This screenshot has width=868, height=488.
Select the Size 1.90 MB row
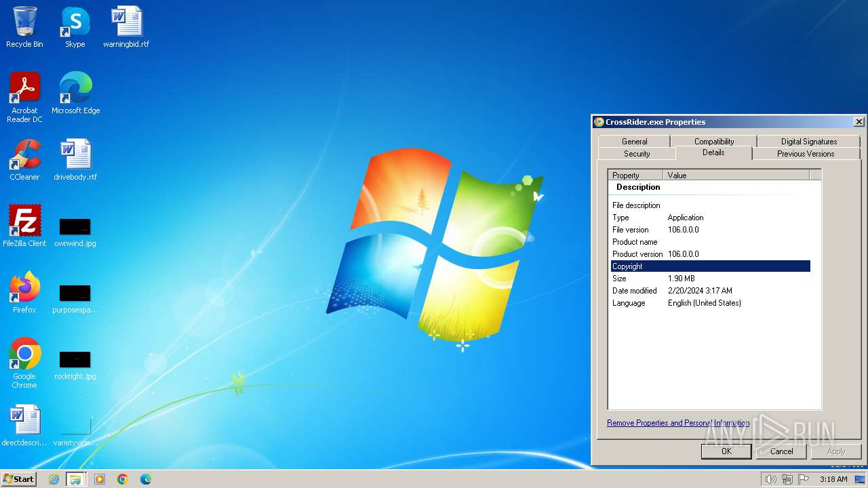point(710,279)
